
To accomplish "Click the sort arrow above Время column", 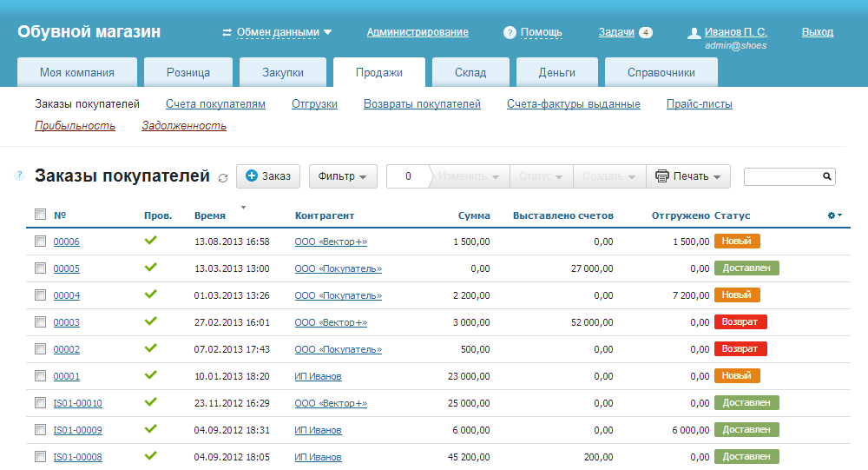I will tap(243, 208).
